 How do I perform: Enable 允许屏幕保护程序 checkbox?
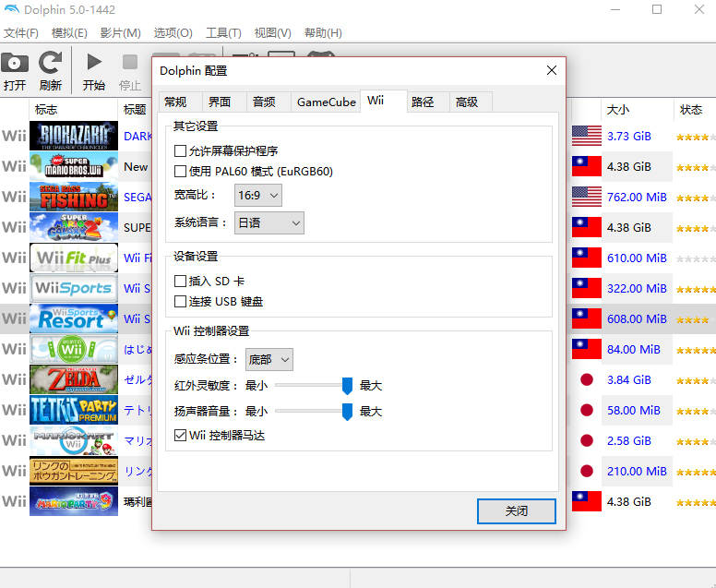[x=180, y=150]
